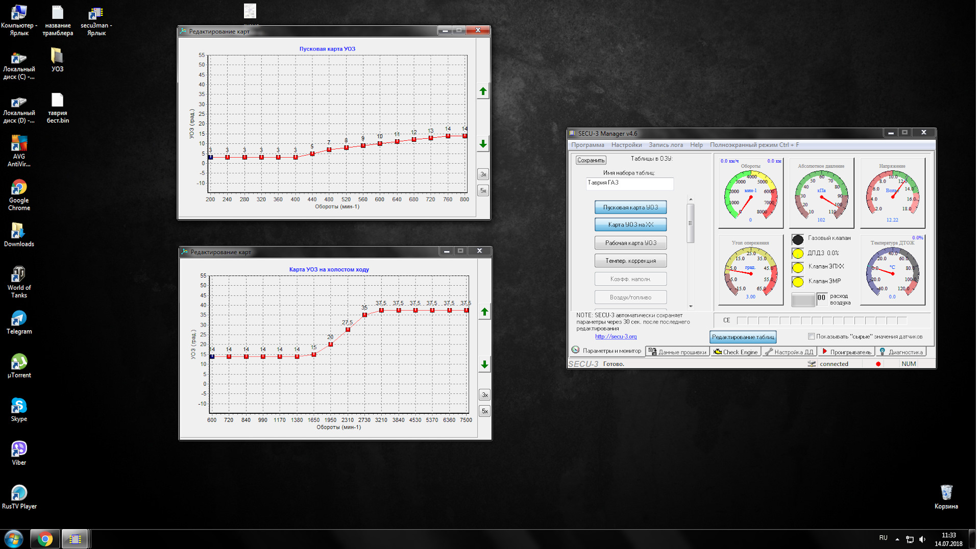The image size is (980, 549).
Task: Click the Полноэкранный режим Ctrl + F menu item
Action: tap(754, 145)
